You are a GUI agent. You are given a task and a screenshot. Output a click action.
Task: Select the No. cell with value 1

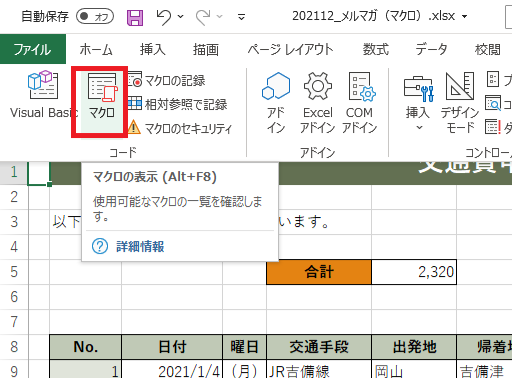pos(86,370)
